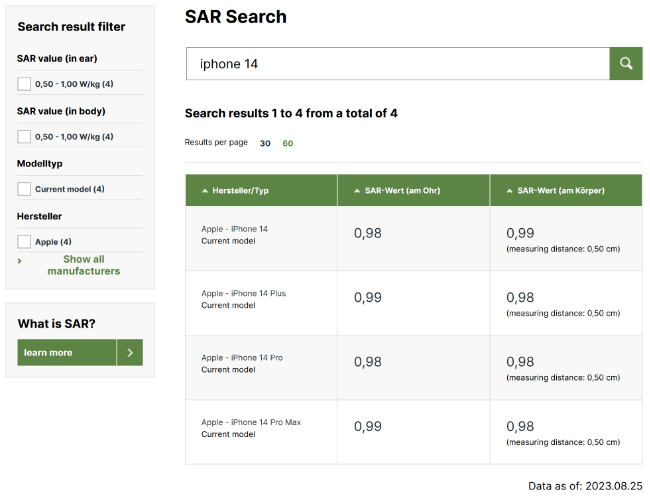Tick the Current model (4) checkbox
Screen dimensions: 650x497
tap(24, 189)
